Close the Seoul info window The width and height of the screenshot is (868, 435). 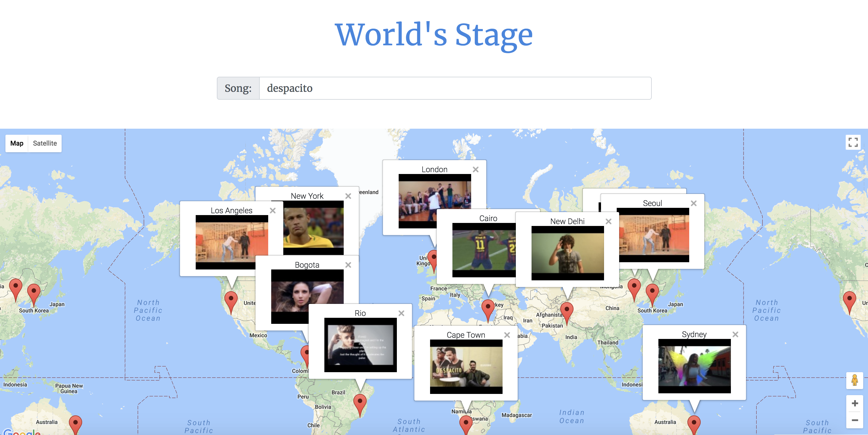coord(693,203)
